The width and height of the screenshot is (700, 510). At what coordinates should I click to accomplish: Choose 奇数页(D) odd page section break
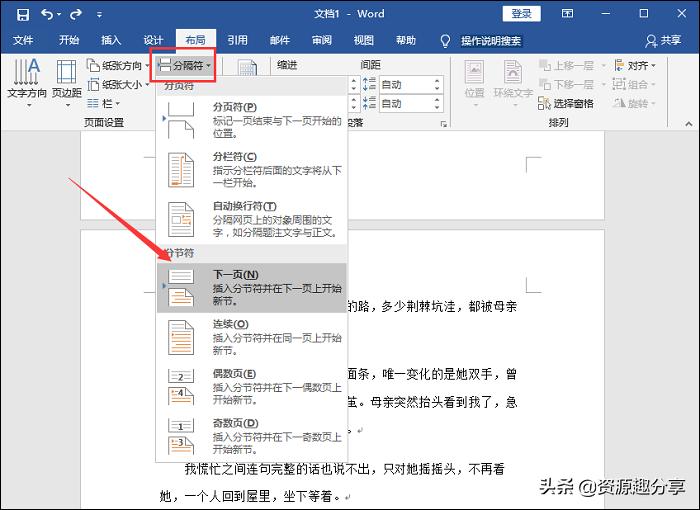(251, 436)
